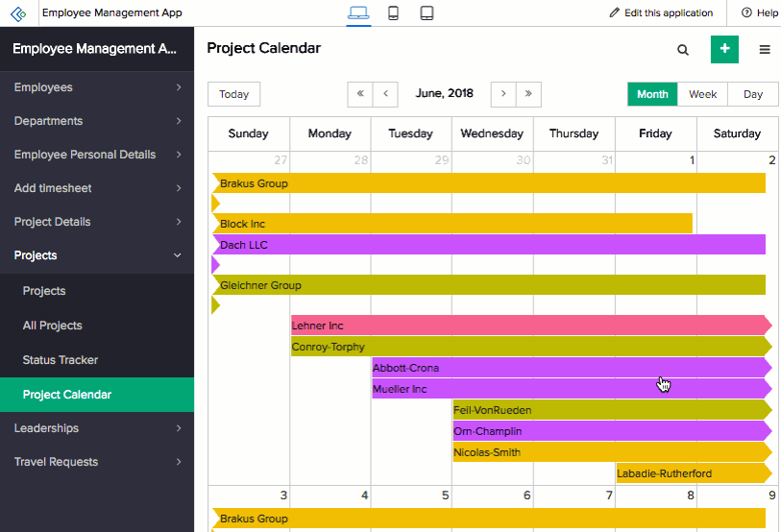This screenshot has width=781, height=532.
Task: Open All Projects in the sidebar
Action: point(53,326)
